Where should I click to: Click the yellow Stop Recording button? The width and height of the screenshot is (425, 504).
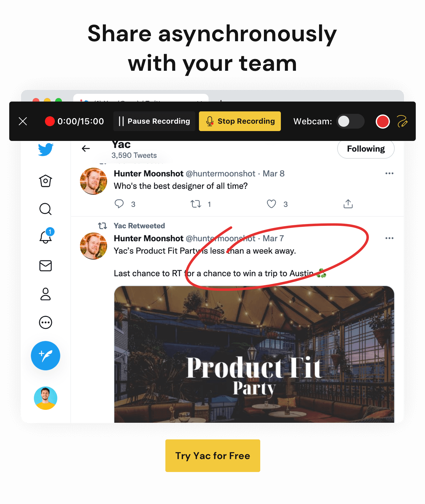(240, 121)
